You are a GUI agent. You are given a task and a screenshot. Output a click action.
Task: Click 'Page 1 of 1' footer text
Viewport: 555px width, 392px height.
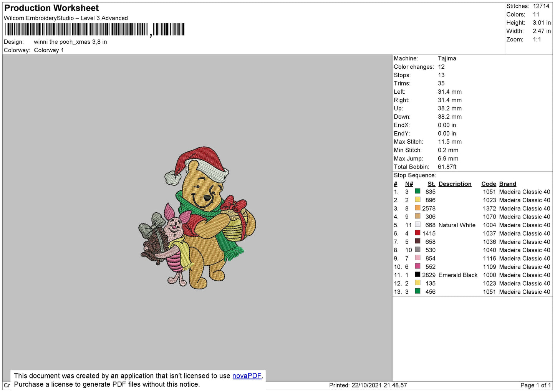[536, 385]
